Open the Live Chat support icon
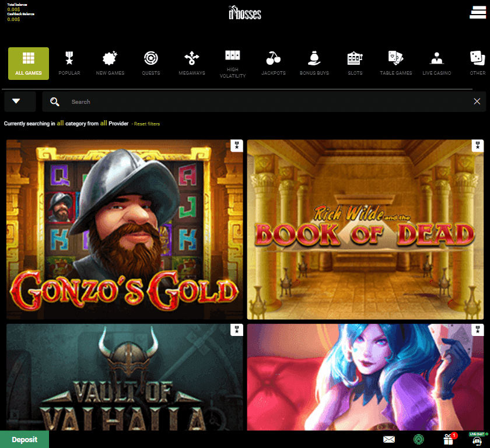 (x=477, y=439)
